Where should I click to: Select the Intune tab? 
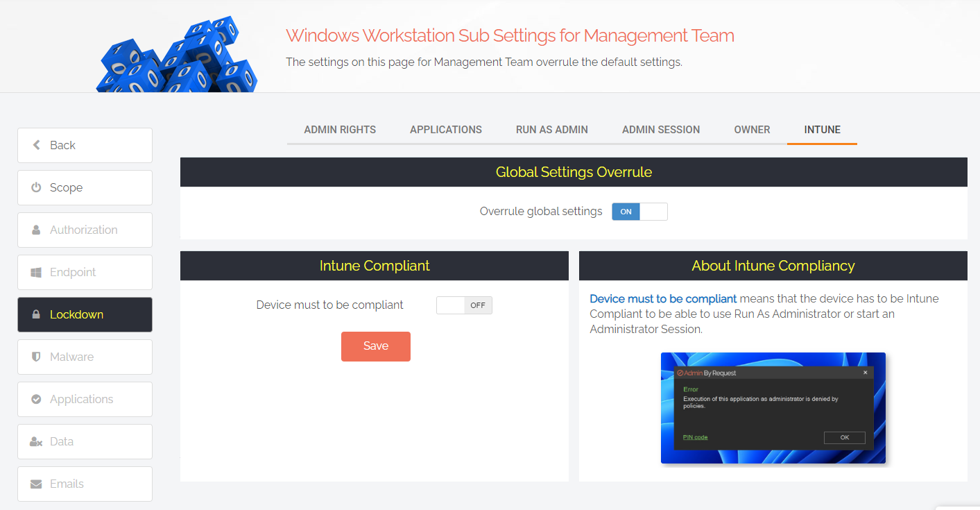(x=823, y=130)
